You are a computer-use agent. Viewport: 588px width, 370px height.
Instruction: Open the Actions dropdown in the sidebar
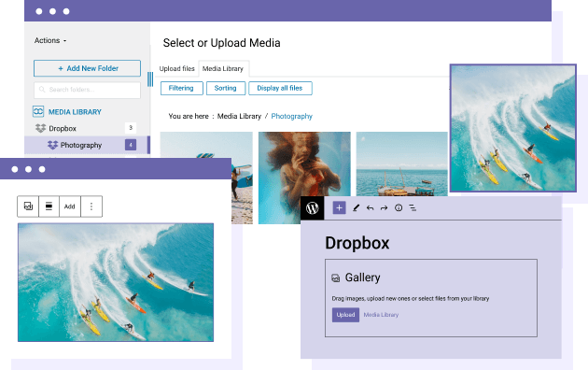50,40
